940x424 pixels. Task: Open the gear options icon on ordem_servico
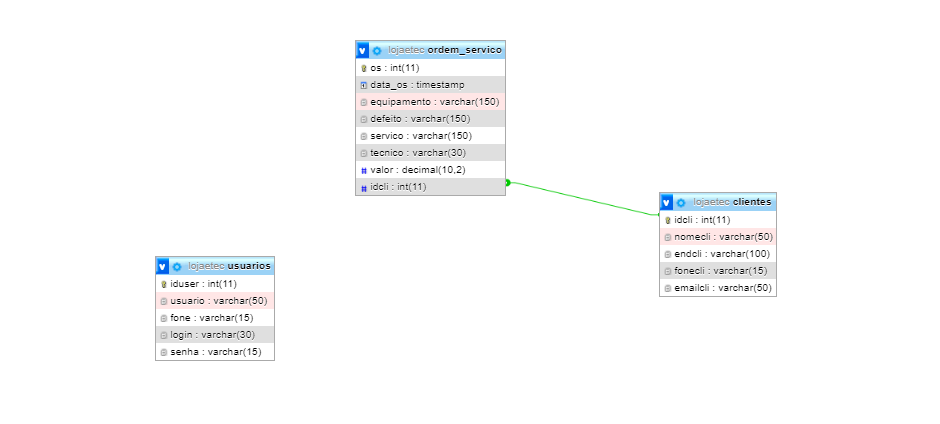coord(377,50)
